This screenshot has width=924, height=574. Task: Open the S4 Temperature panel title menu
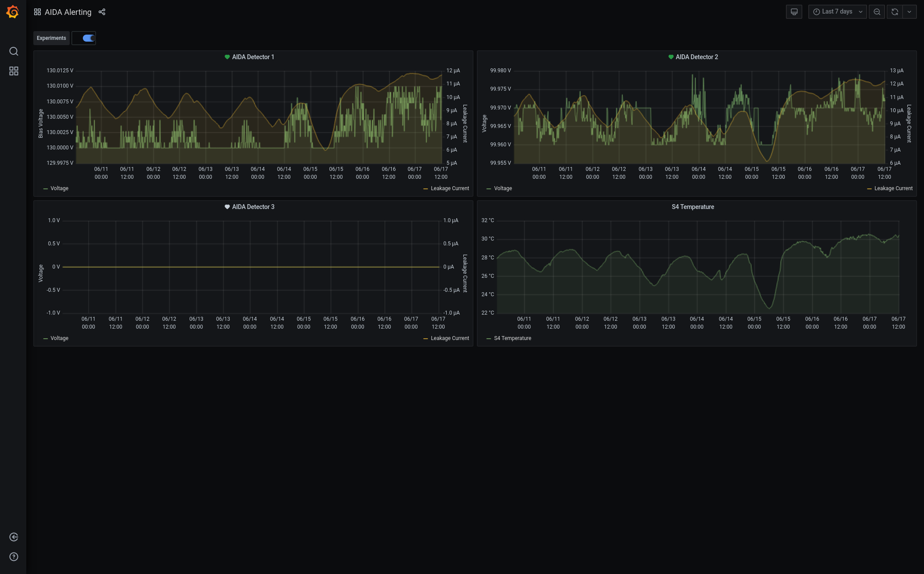[693, 207]
